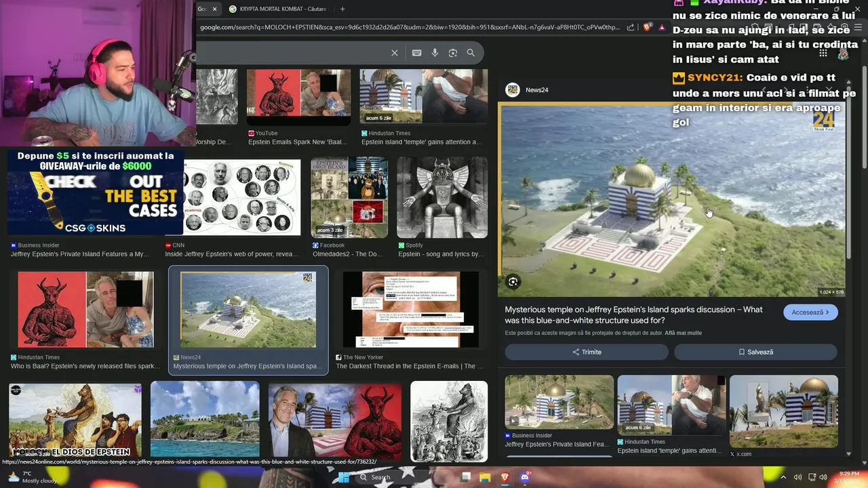Open the Google apps grid icon
The image size is (868, 488).
tap(823, 53)
